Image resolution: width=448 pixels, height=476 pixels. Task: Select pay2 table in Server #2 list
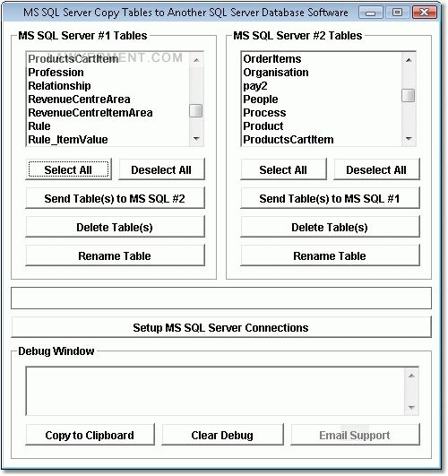(322, 85)
